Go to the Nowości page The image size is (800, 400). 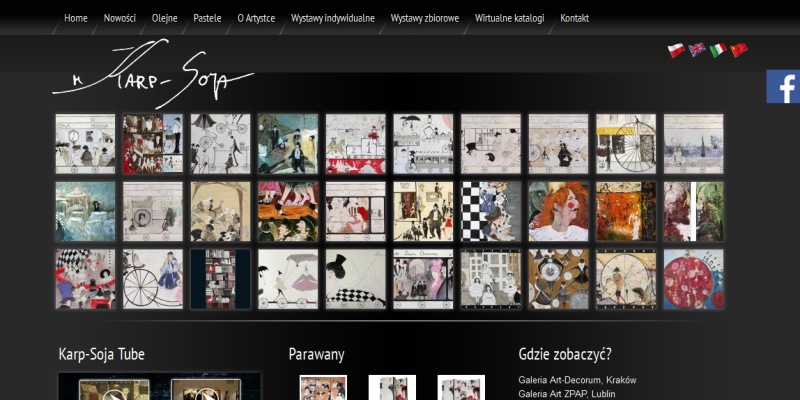[119, 18]
